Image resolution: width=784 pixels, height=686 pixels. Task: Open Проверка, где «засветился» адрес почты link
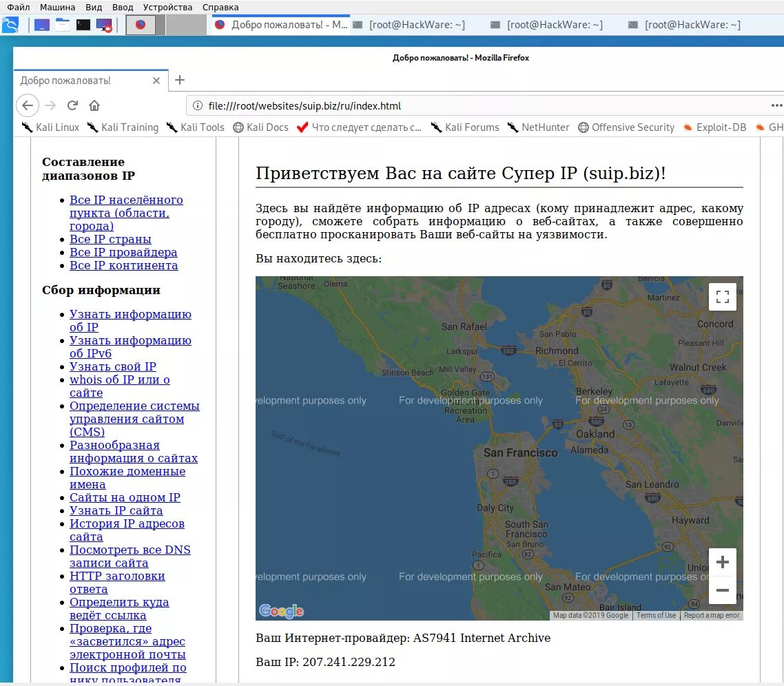click(x=127, y=641)
